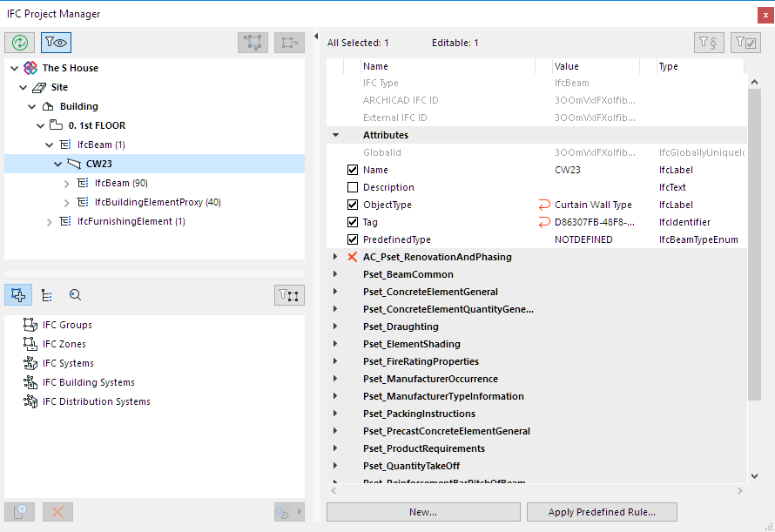Viewport: 775px width, 532px height.
Task: Click the filter checked properties icon
Action: pyautogui.click(x=745, y=43)
